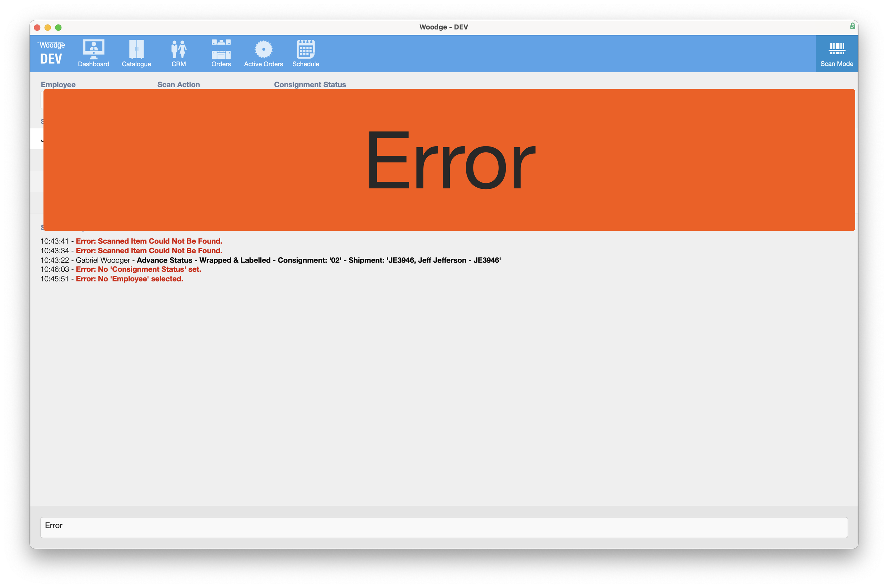Click the Consignment Status field label

(310, 85)
